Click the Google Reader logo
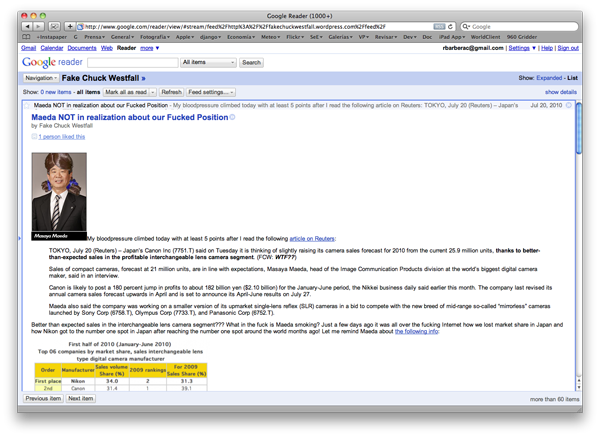 (52, 62)
